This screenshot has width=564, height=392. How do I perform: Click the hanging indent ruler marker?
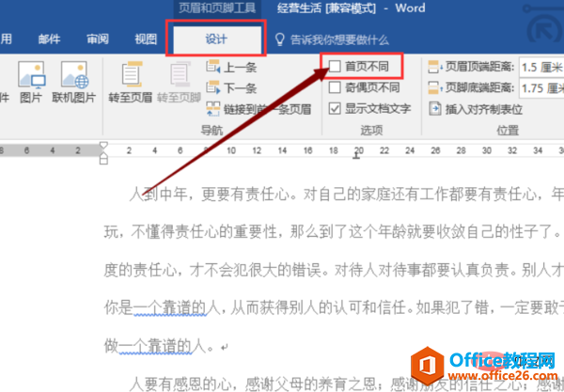pyautogui.click(x=103, y=158)
